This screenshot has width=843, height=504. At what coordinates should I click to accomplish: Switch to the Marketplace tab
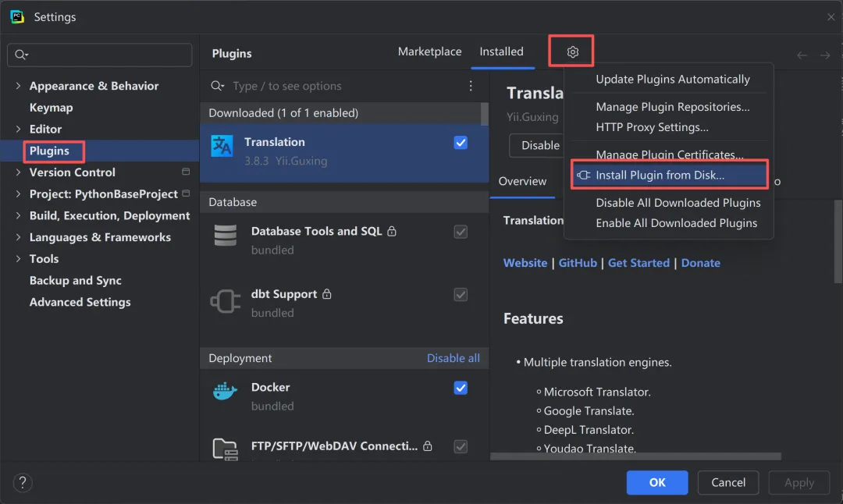[429, 51]
